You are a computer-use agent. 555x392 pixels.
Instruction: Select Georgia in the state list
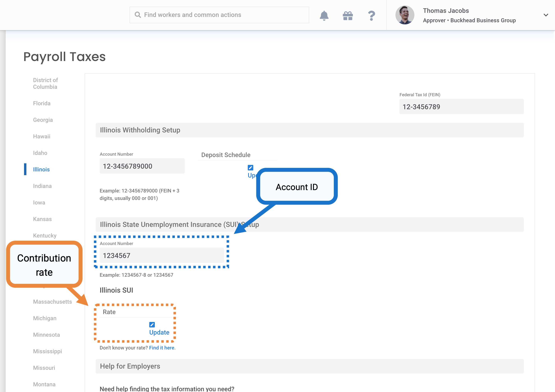43,120
